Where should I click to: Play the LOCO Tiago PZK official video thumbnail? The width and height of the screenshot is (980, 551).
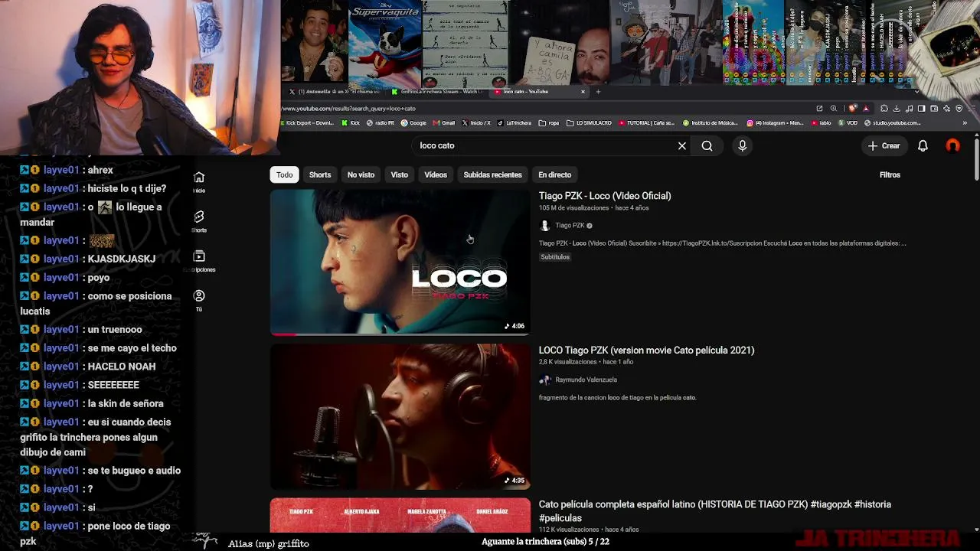[400, 262]
